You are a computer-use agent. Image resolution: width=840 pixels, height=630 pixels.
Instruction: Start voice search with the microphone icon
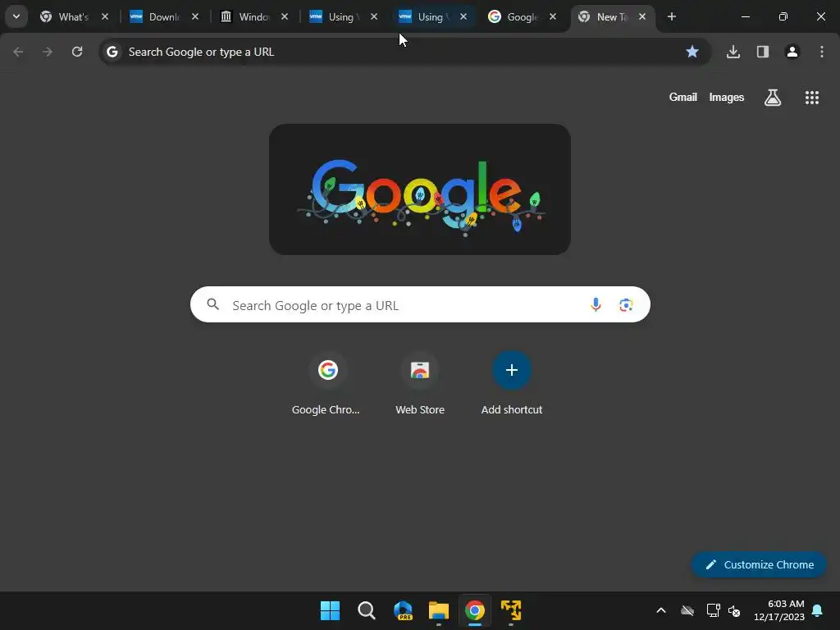596,305
